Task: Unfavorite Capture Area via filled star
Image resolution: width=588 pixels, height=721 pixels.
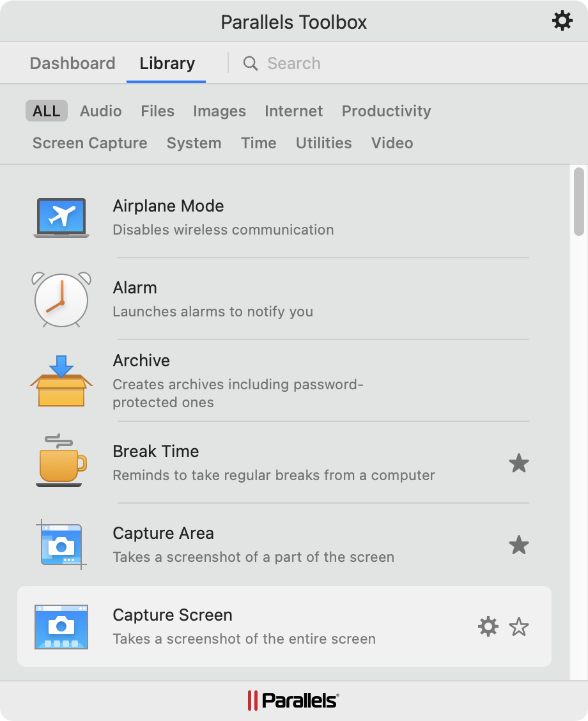Action: (518, 545)
